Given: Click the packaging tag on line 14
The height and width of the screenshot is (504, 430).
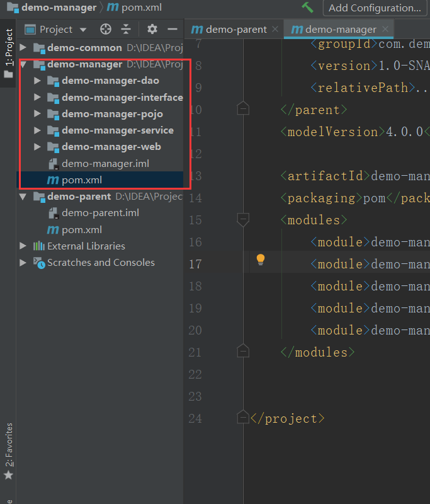Looking at the screenshot, I should pyautogui.click(x=322, y=198).
